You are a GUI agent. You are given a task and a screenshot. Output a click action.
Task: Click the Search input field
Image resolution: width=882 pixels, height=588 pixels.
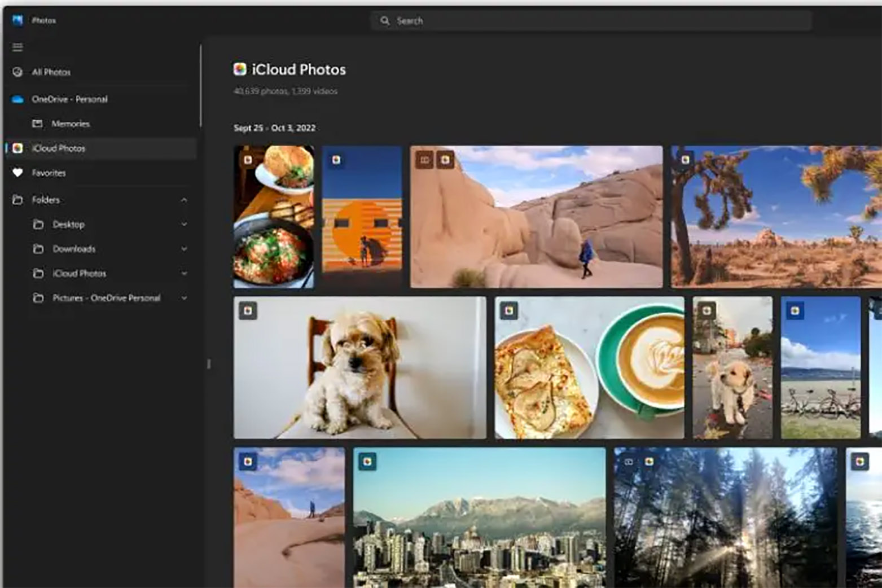(591, 21)
